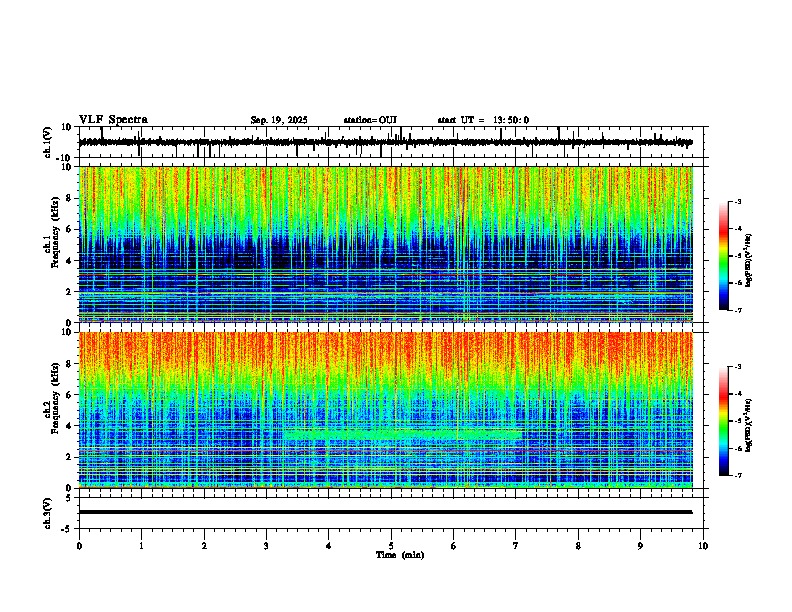This screenshot has width=792, height=612.
Task: Click time axis tick label "6"
Action: coord(454,546)
